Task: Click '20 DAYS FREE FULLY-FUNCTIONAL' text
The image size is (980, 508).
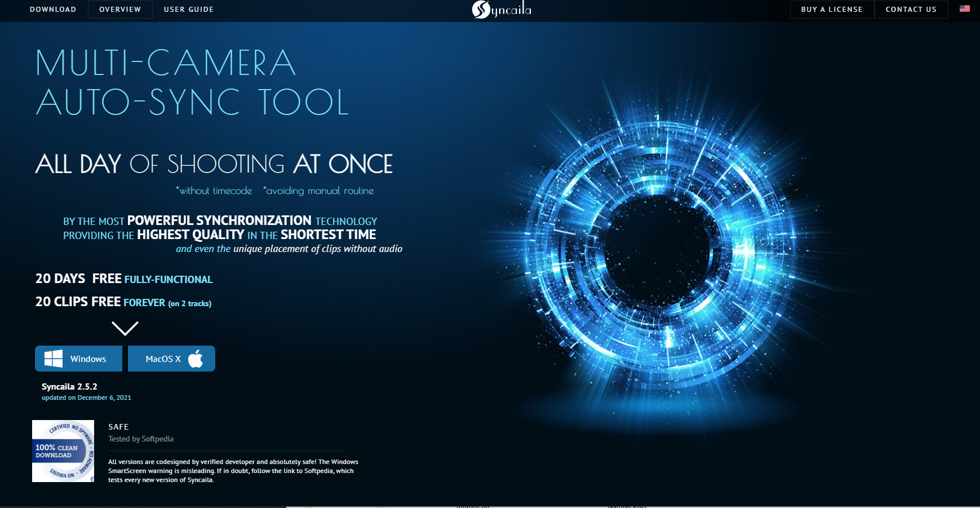Action: [x=124, y=279]
